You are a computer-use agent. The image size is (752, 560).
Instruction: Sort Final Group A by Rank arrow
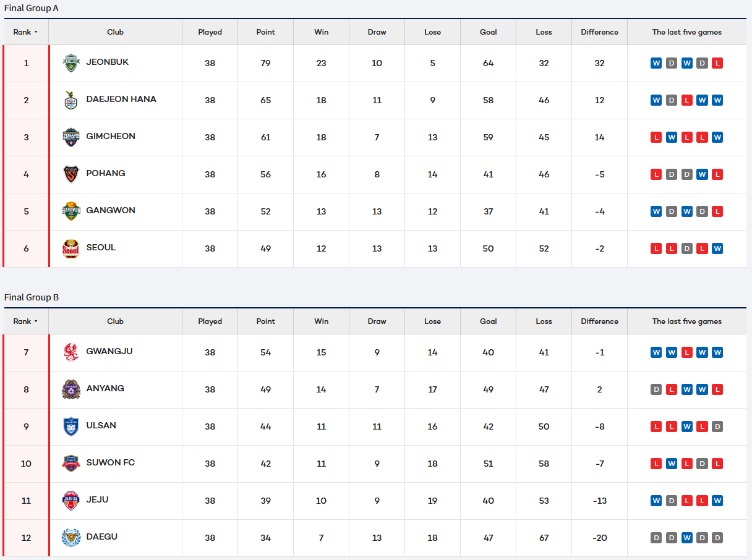[x=36, y=32]
